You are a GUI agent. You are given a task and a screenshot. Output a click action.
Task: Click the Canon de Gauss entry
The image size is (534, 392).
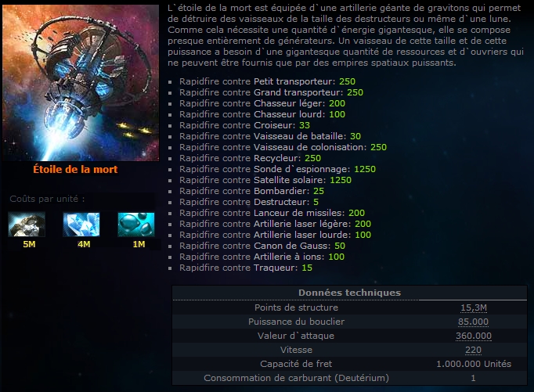(262, 246)
